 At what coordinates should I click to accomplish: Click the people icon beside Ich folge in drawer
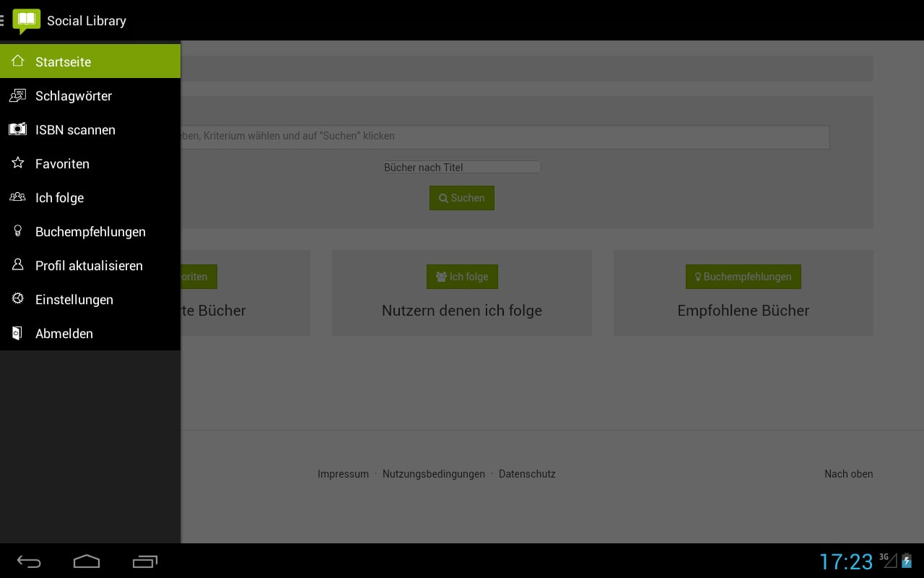17,197
